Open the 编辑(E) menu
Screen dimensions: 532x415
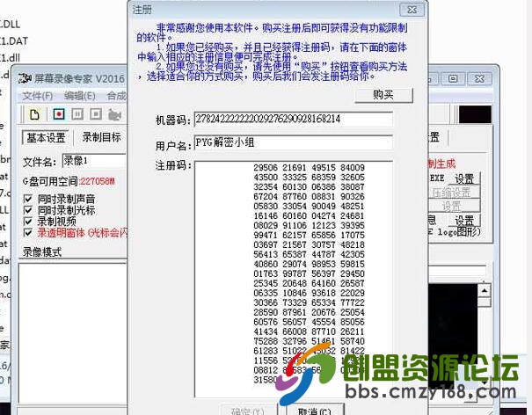80,96
